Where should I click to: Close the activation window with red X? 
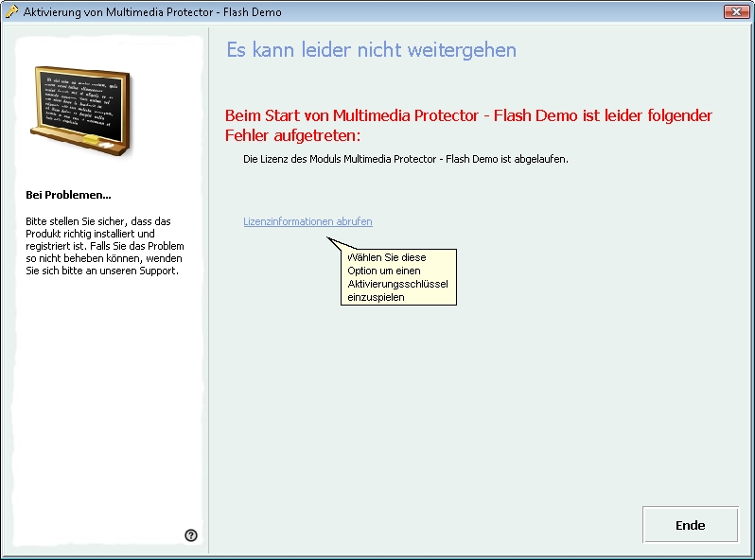pyautogui.click(x=736, y=12)
